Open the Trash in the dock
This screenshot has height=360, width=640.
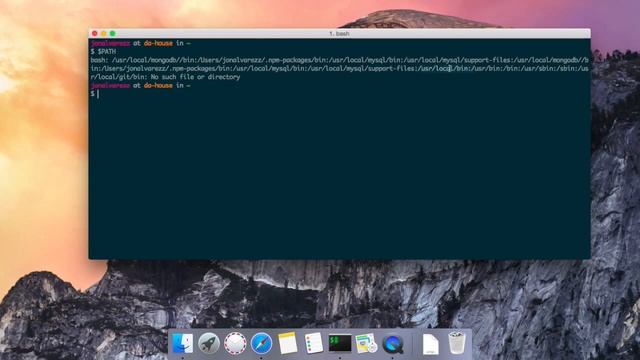[456, 343]
